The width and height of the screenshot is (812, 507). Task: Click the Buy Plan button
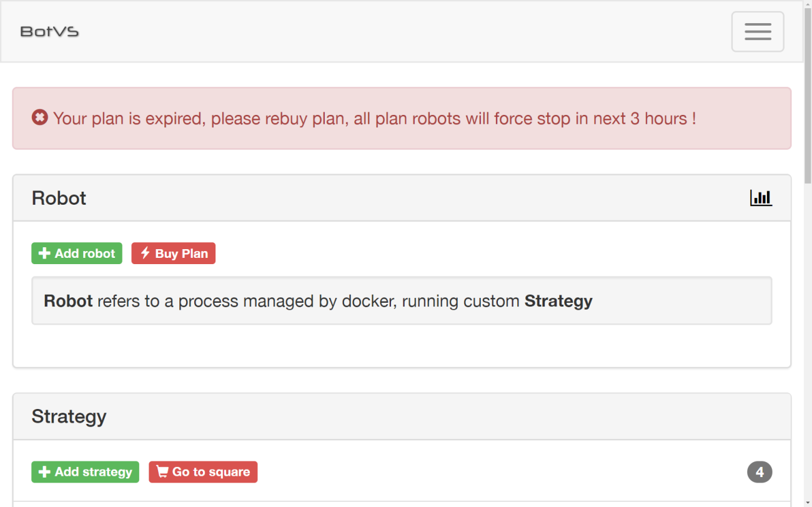[x=174, y=253]
